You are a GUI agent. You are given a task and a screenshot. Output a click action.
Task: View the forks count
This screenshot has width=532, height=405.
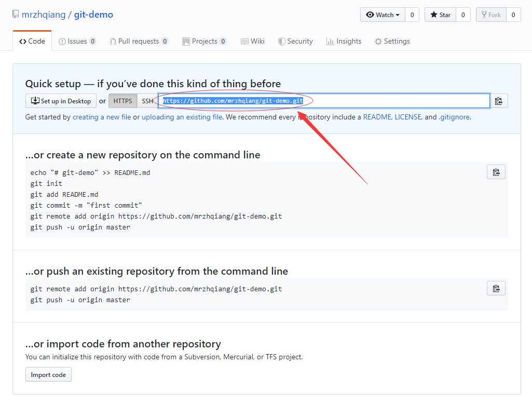(x=513, y=15)
